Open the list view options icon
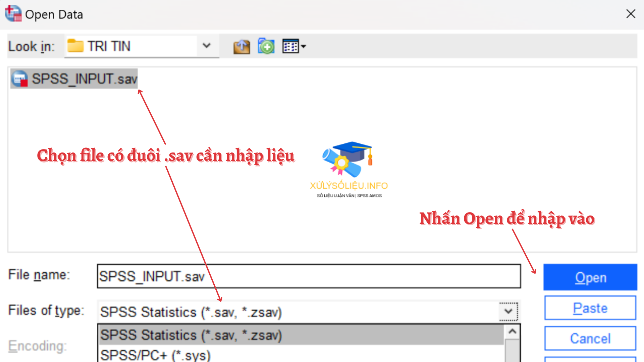The height and width of the screenshot is (362, 644). (x=294, y=46)
